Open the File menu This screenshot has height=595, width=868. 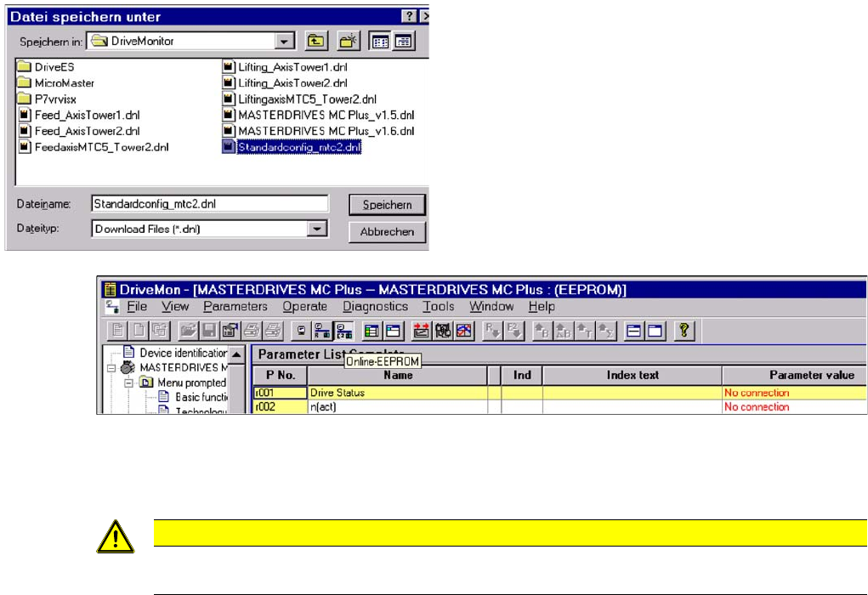[x=137, y=306]
